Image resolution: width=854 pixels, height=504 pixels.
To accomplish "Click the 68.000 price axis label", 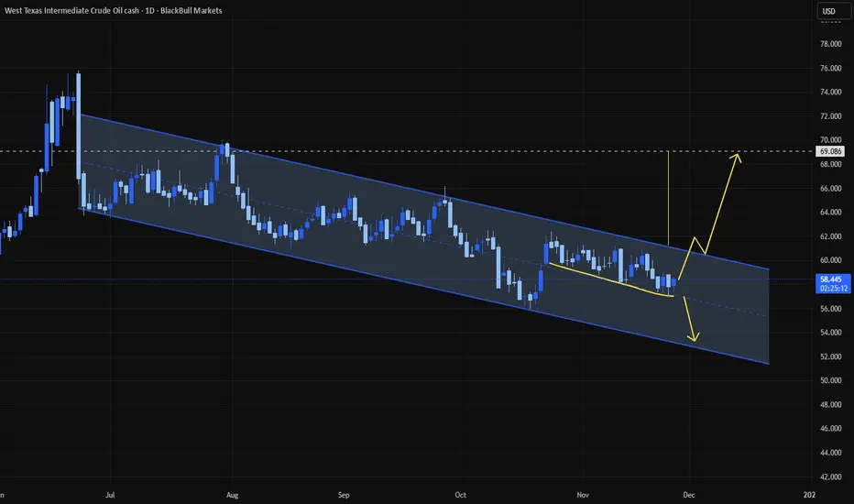I will click(x=830, y=164).
